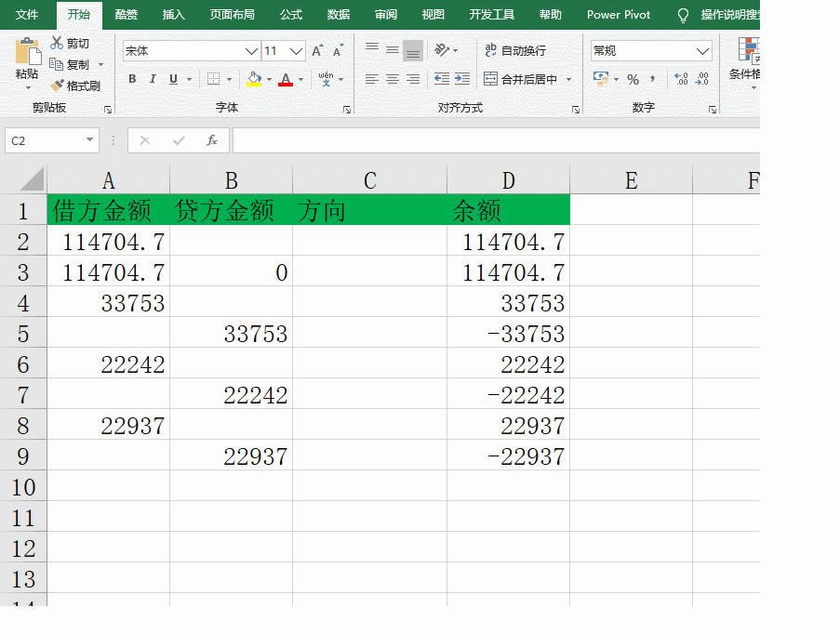
Task: Select column C header
Action: [x=369, y=180]
